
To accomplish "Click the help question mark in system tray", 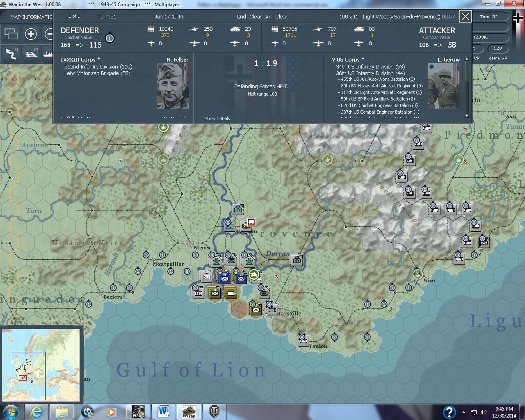I will point(449,412).
